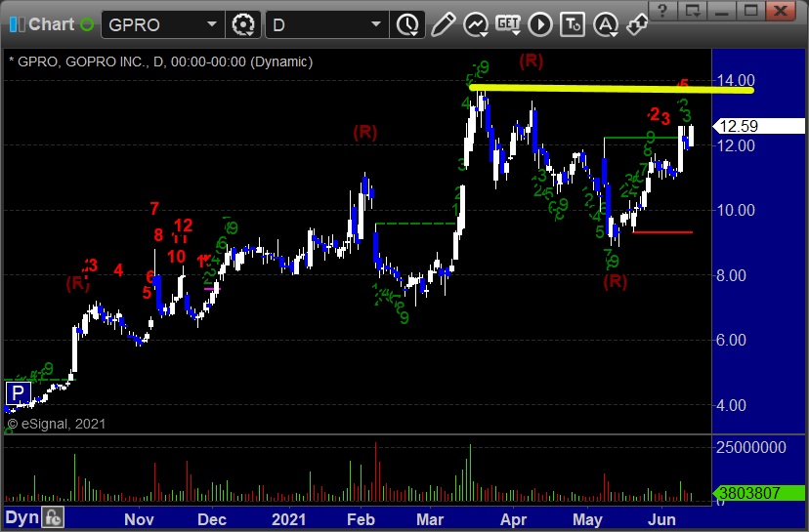The image size is (809, 532).
Task: Click the Mar label on time axis
Action: tap(429, 519)
